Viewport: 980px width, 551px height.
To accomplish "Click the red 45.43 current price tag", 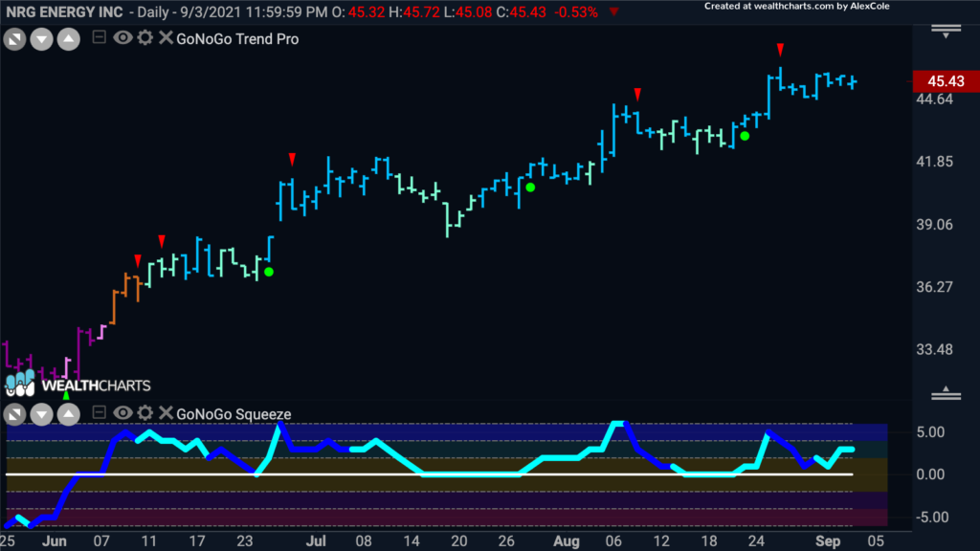I will pos(946,81).
